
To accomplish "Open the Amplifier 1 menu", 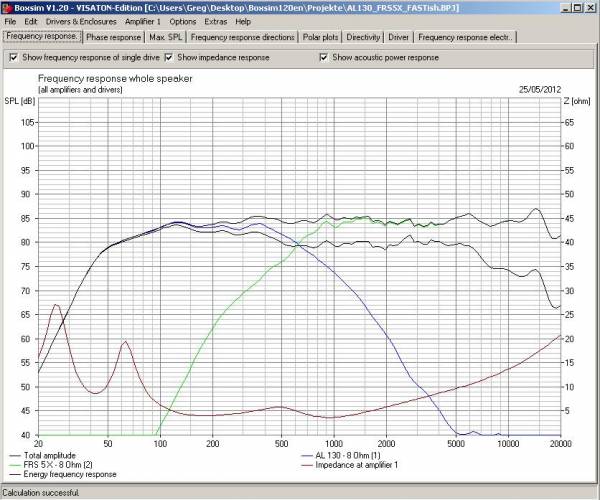I will pyautogui.click(x=143, y=22).
